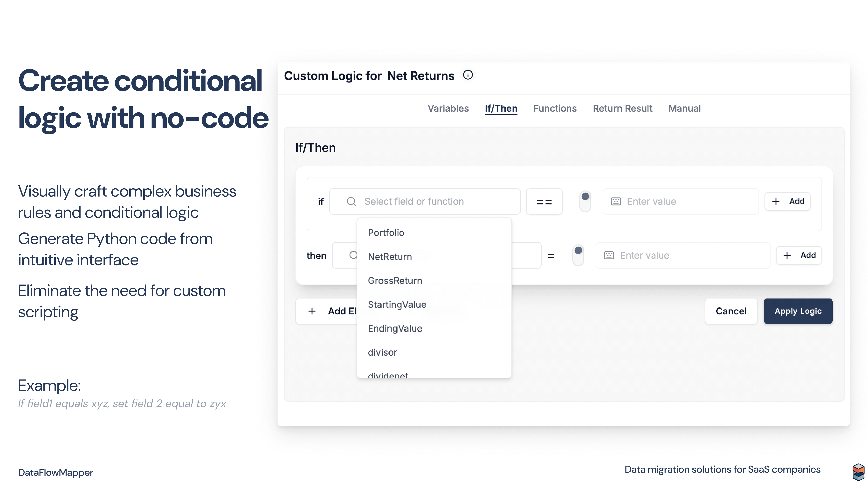
Task: Select Portfolio from the field dropdown
Action: (386, 232)
